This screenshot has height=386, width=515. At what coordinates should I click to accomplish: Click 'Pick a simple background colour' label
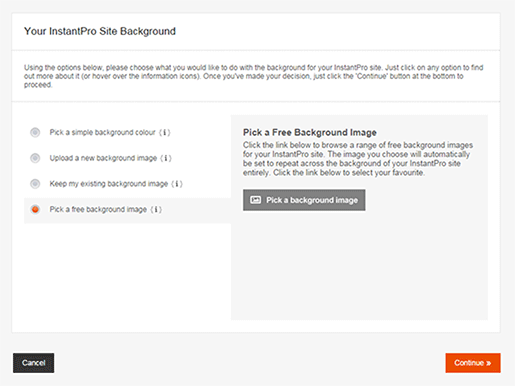(x=103, y=132)
